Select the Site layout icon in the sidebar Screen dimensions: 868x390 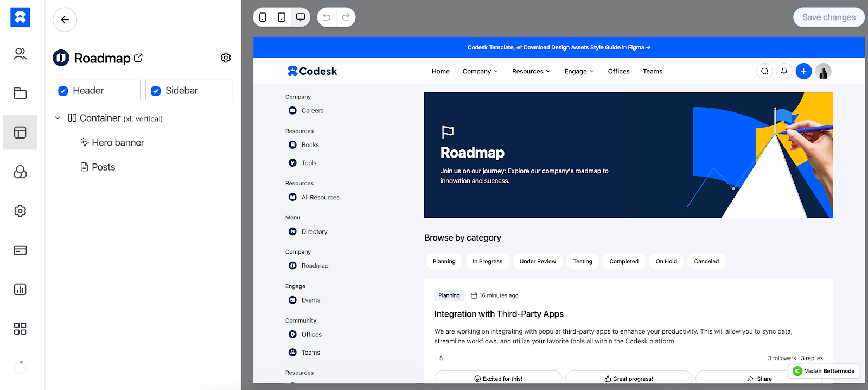[20, 133]
